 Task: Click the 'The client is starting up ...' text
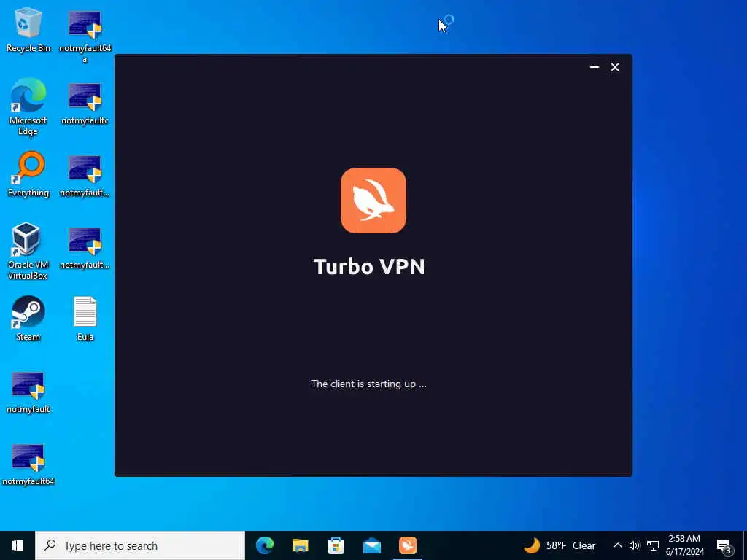[368, 384]
